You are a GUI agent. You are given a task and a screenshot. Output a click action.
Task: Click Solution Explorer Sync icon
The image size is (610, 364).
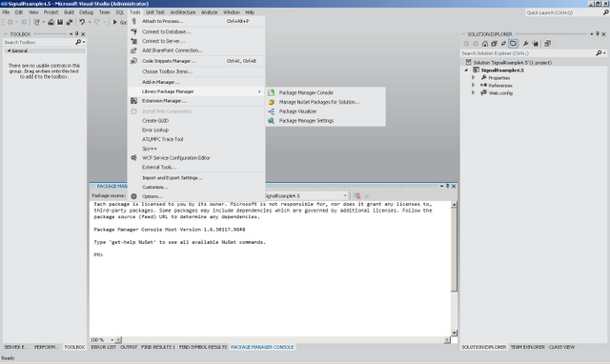503,44
